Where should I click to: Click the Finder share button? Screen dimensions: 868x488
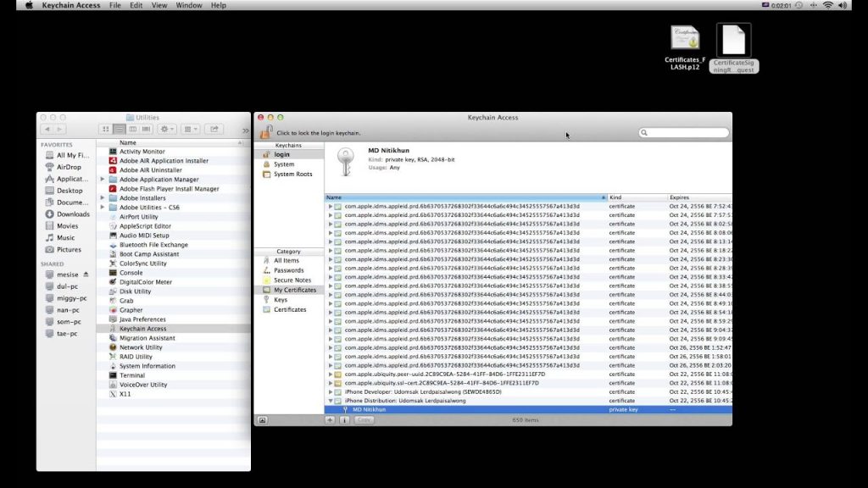(214, 129)
